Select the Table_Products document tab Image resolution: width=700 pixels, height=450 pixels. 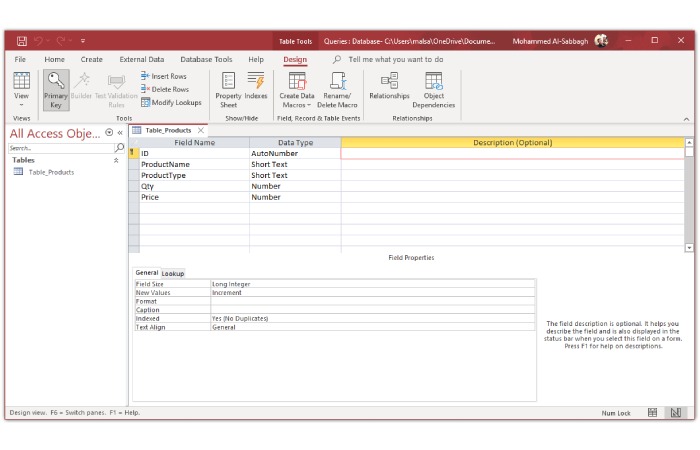pos(168,130)
